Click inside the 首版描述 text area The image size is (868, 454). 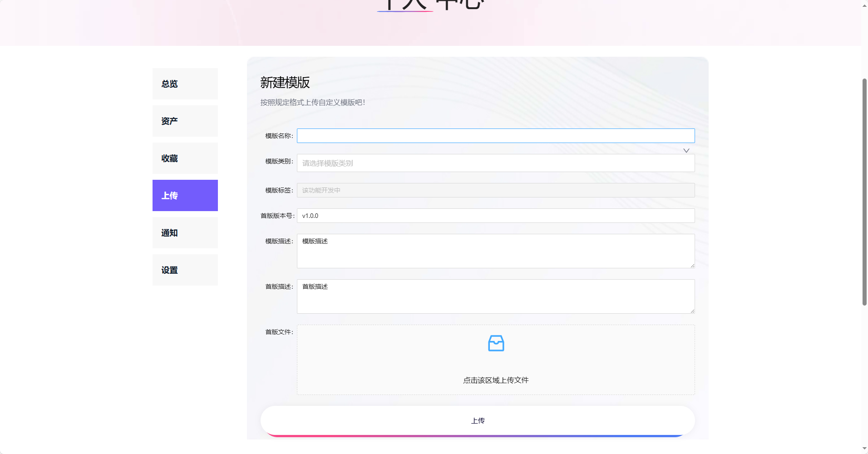click(x=495, y=296)
